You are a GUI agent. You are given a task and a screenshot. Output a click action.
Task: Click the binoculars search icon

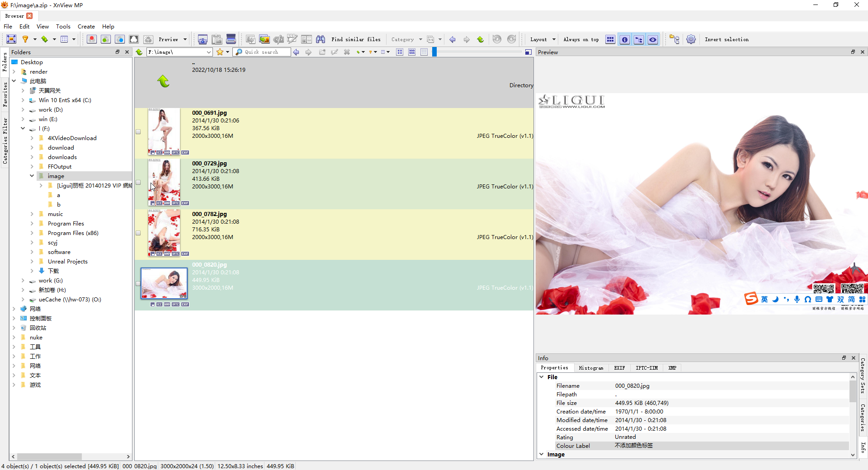321,39
